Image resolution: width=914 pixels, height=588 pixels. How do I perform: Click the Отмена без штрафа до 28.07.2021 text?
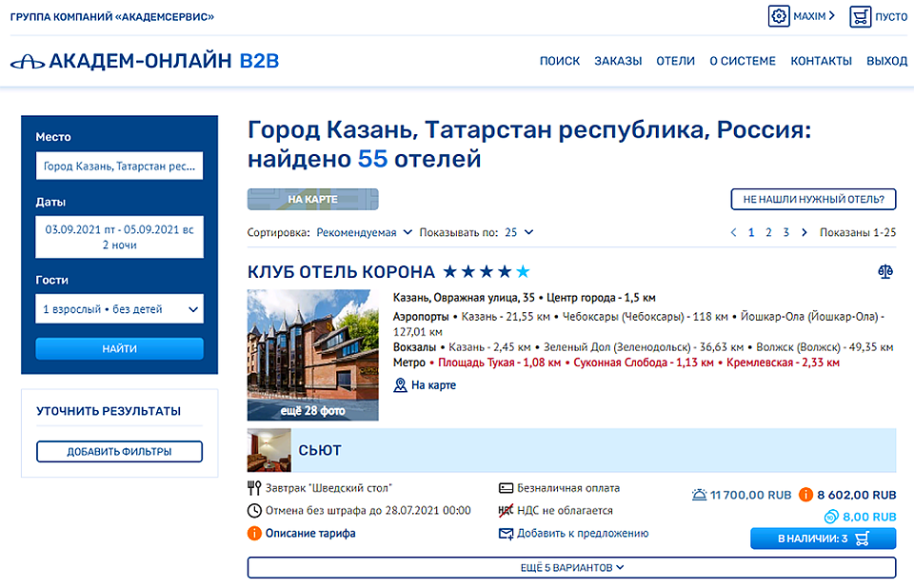(368, 511)
